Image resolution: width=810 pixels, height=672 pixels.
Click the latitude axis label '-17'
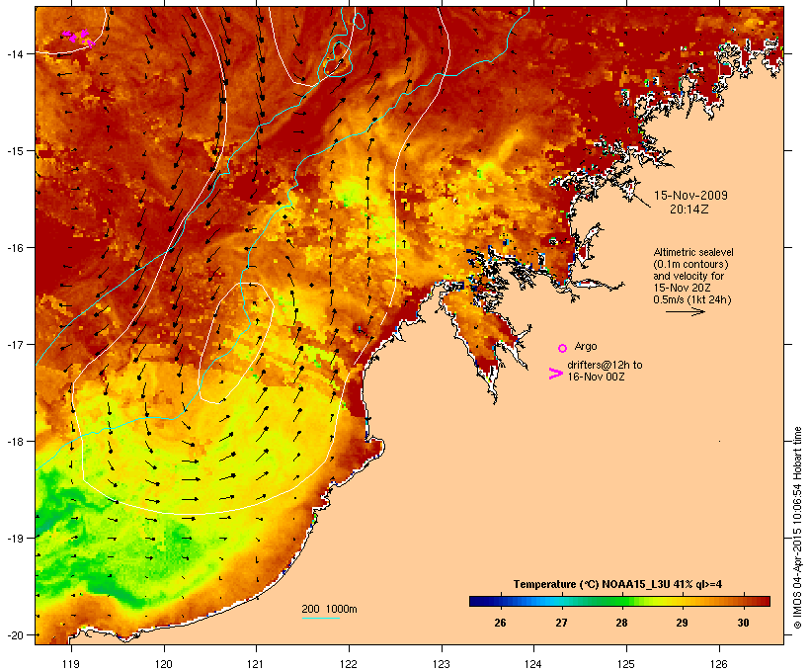15,344
